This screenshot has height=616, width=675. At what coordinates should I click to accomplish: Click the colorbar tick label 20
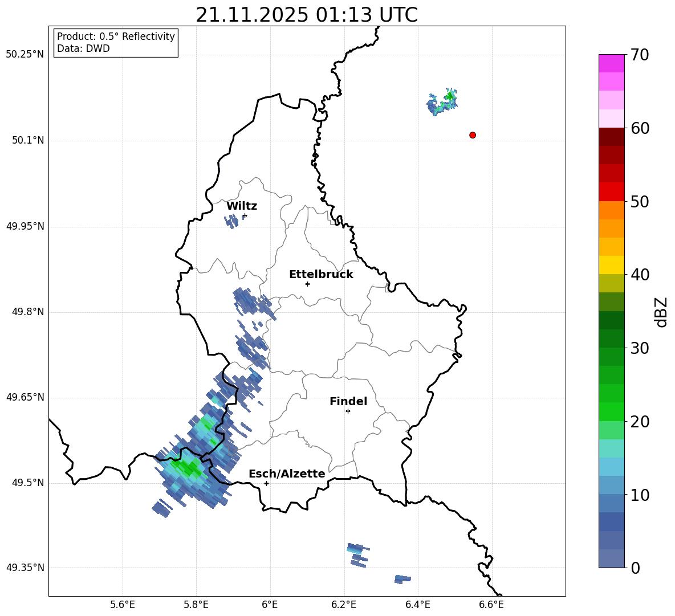pos(640,422)
